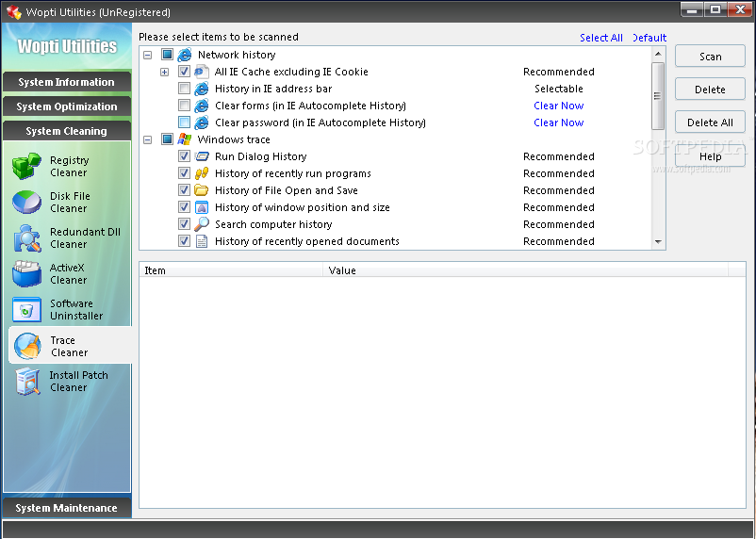Click the Item column header

tap(232, 270)
